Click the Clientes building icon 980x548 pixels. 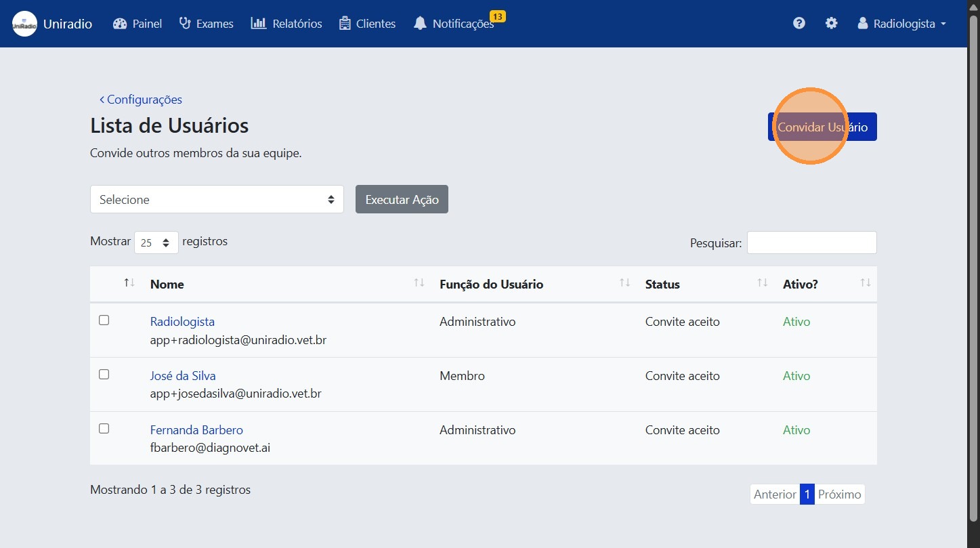pos(345,23)
